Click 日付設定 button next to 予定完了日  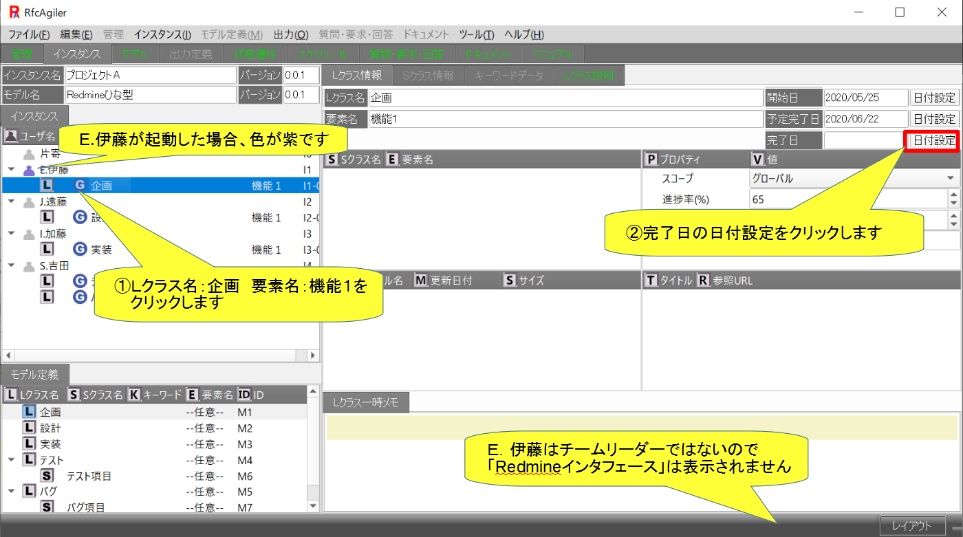pos(934,119)
